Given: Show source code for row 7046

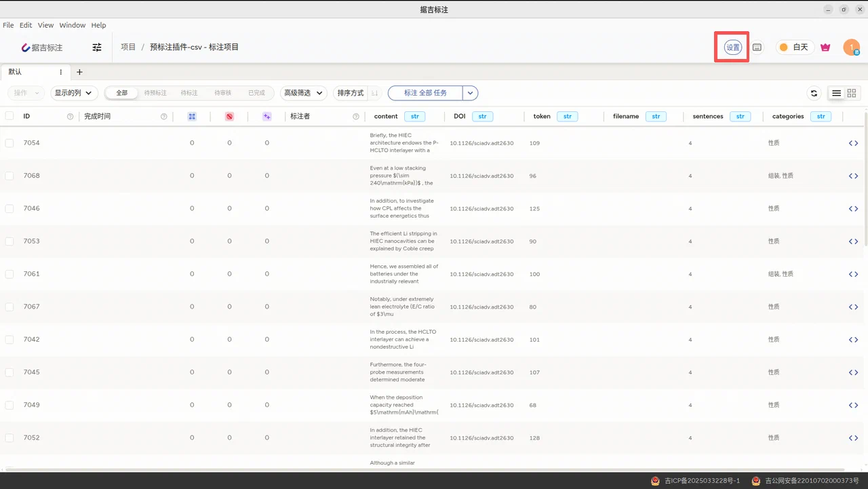Looking at the screenshot, I should (853, 208).
